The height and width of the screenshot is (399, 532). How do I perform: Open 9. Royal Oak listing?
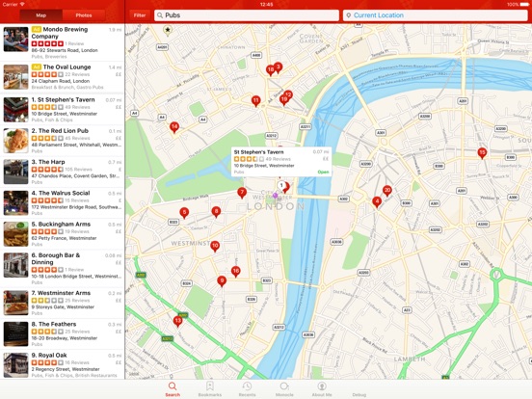pos(62,365)
